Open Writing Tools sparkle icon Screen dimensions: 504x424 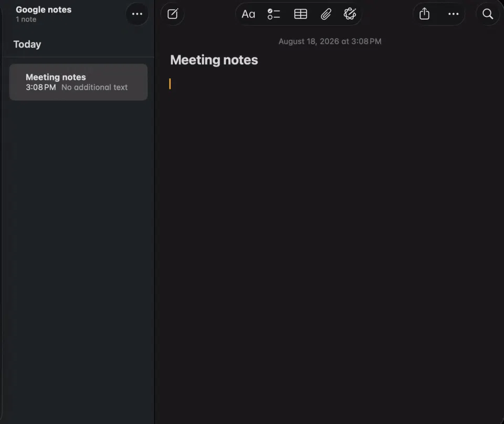pyautogui.click(x=350, y=14)
